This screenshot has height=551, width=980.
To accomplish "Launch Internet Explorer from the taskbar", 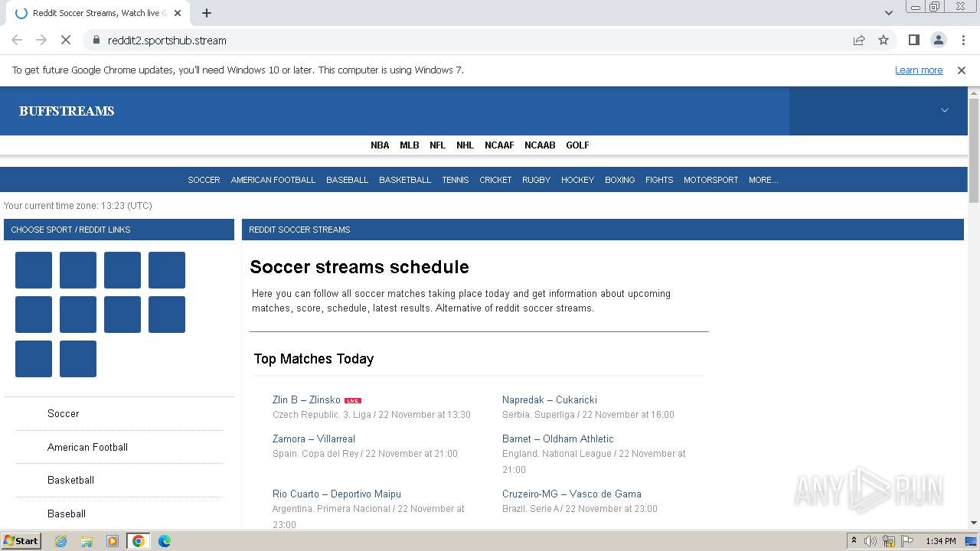I will [x=60, y=541].
